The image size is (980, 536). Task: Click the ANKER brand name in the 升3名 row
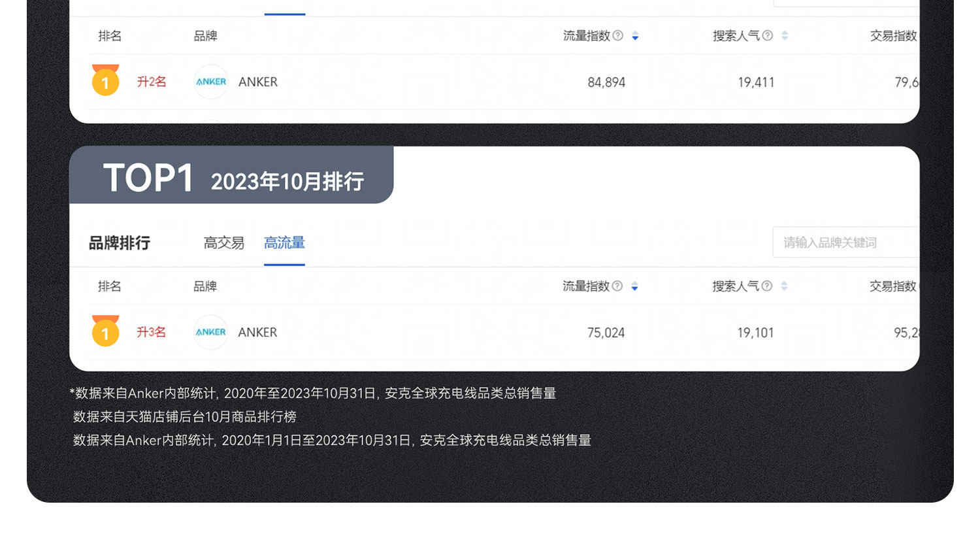[x=257, y=332]
